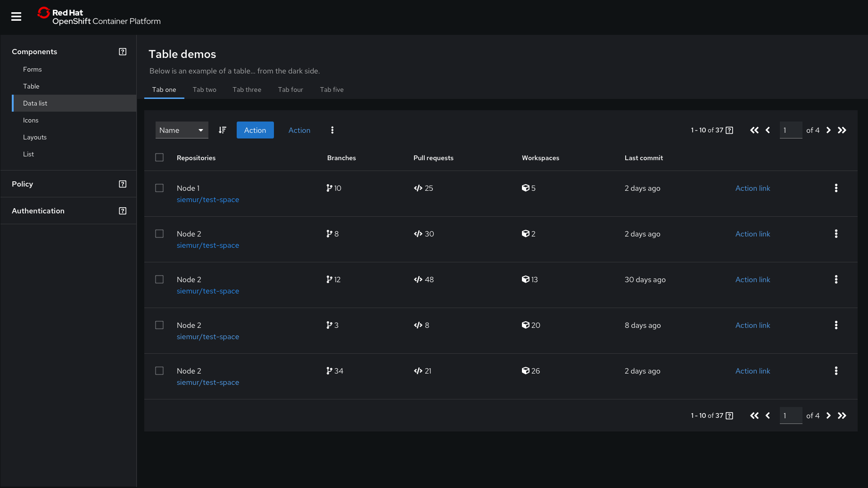Select Icons in the Components sidebar
868x488 pixels.
click(31, 120)
